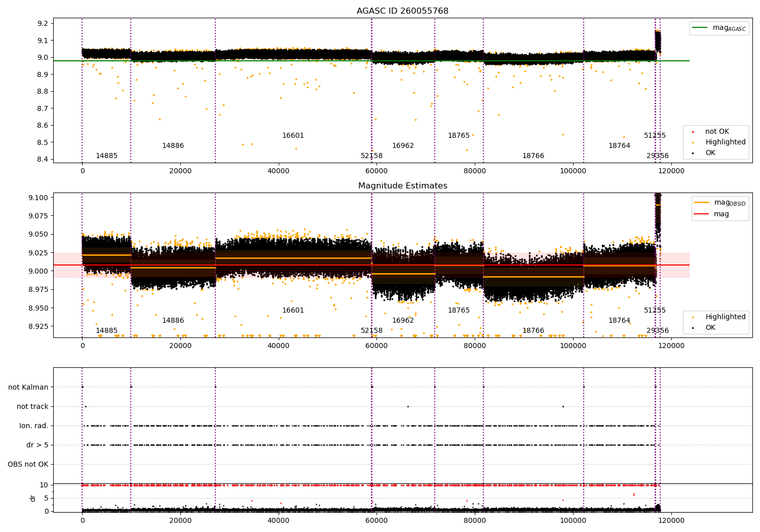
Task: Click the 'OBS not OK' y-axis label
Action: tap(28, 464)
